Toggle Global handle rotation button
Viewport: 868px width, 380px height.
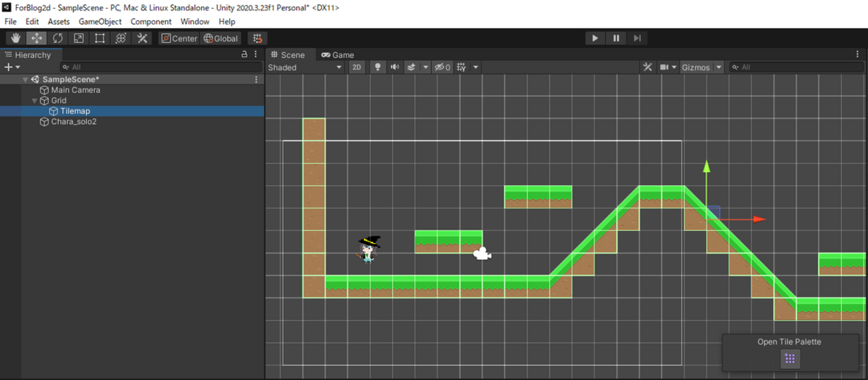coord(221,38)
